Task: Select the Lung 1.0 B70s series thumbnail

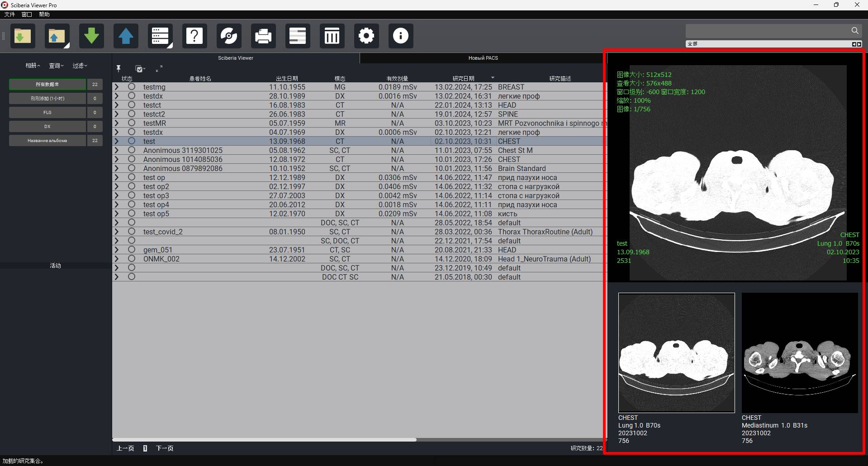Action: [x=676, y=352]
